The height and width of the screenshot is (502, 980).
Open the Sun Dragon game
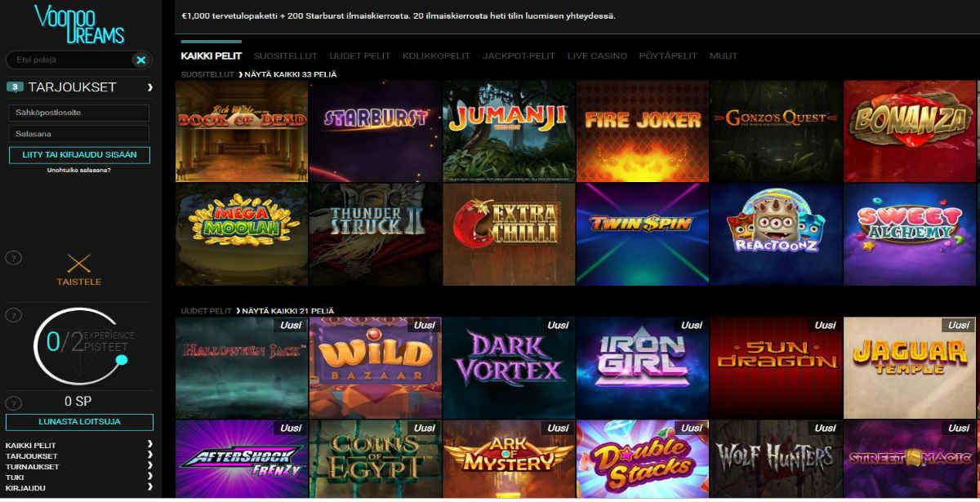(x=776, y=368)
